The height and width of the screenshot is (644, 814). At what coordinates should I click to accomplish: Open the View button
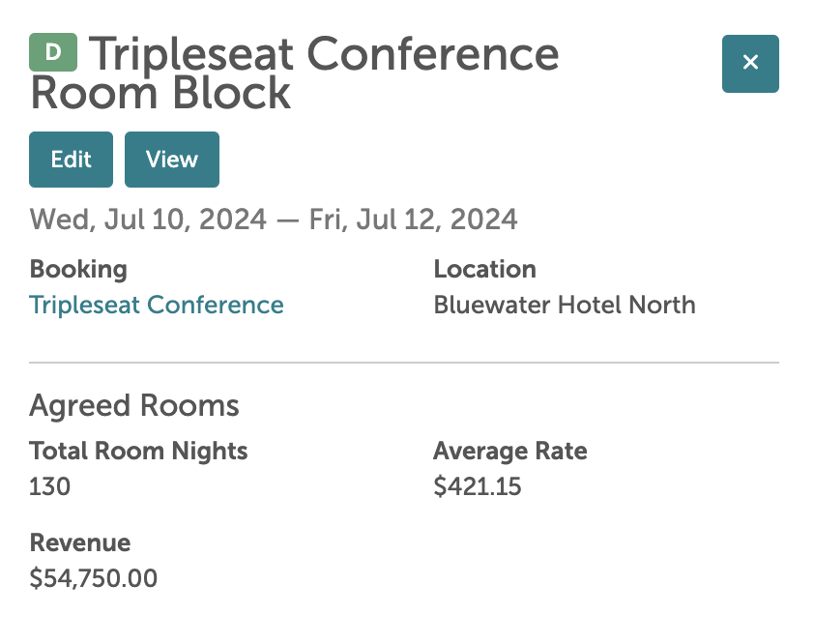coord(171,160)
